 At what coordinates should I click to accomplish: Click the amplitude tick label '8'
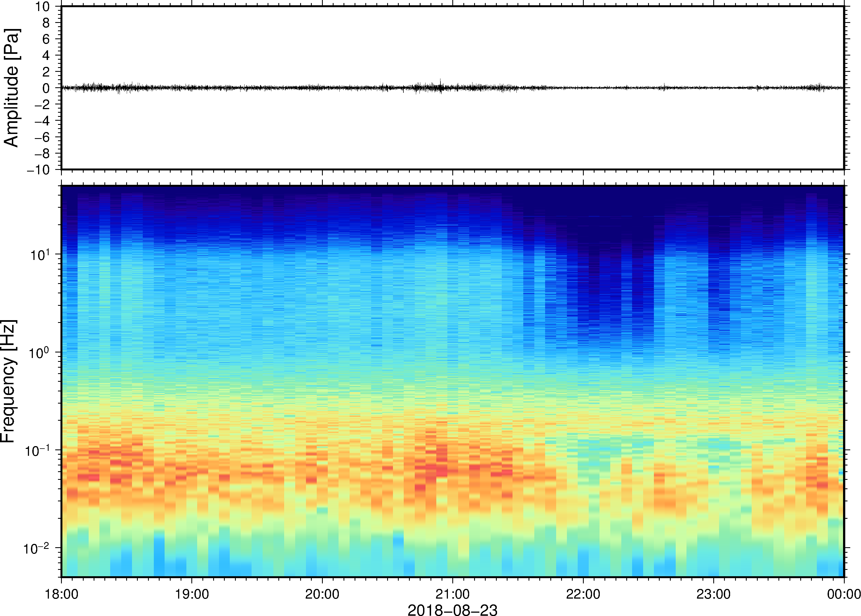(x=46, y=23)
